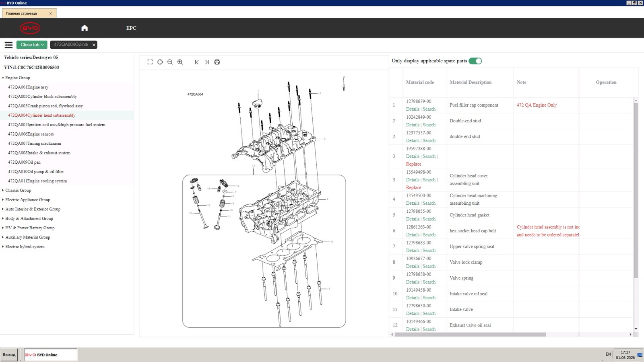
Task: Open 472QA003Crank piston rod, flywheel assy
Action: (x=45, y=106)
